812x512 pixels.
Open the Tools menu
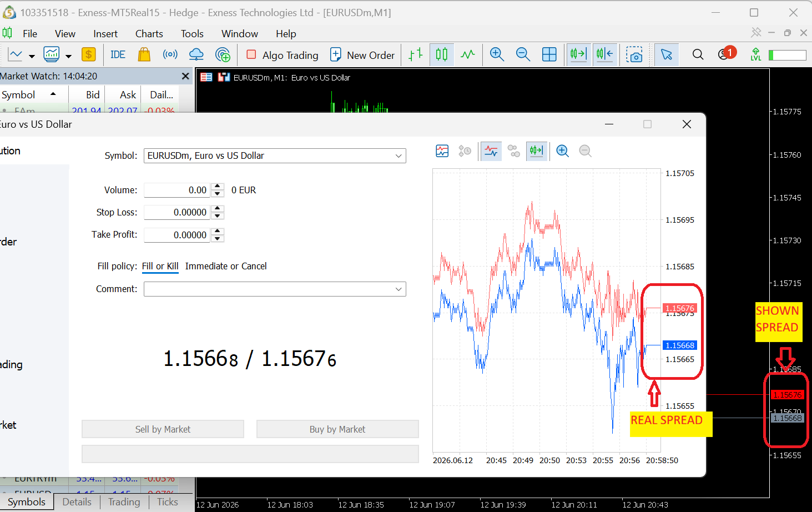click(192, 34)
